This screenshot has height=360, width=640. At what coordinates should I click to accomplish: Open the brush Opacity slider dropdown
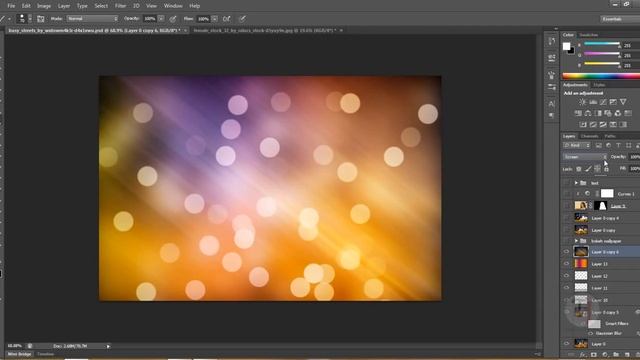[x=161, y=19]
